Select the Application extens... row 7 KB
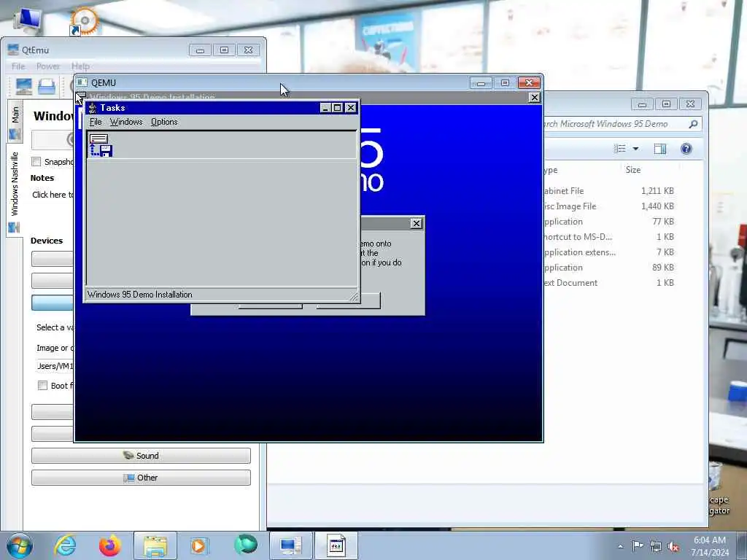This screenshot has height=560, width=747. click(609, 252)
